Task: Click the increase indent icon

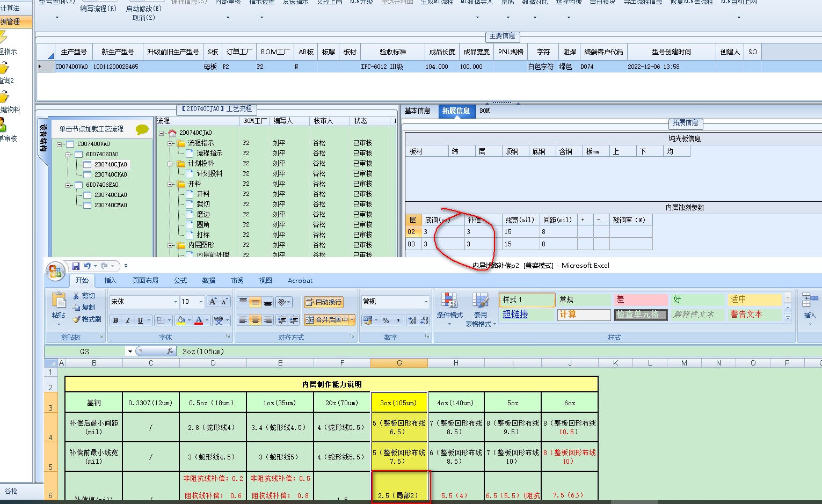Action: (294, 320)
